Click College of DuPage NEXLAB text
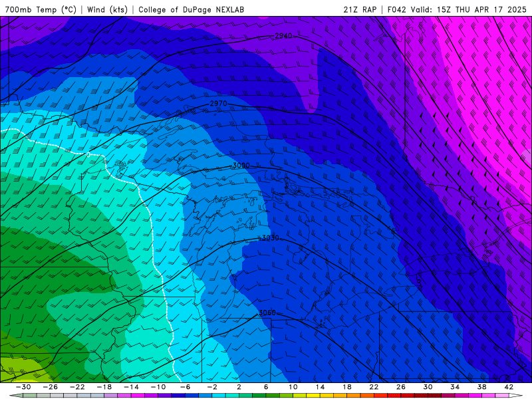This screenshot has height=399, width=532. [x=191, y=9]
